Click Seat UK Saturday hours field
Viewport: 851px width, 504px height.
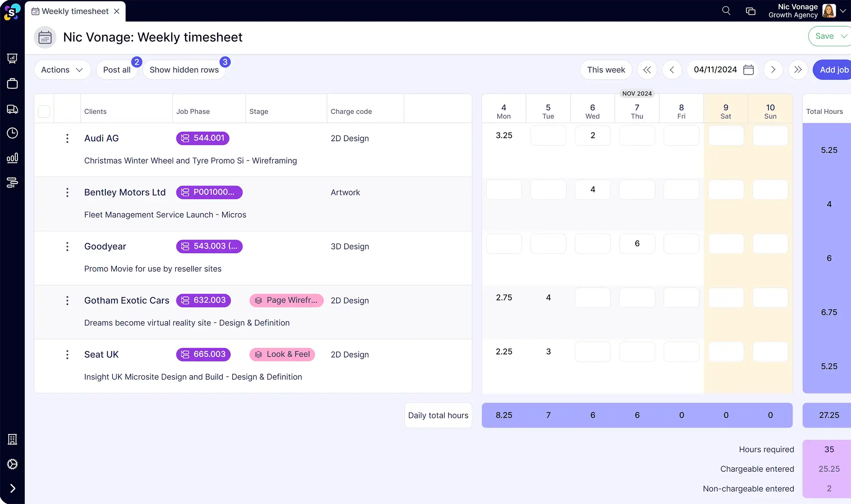coord(726,352)
